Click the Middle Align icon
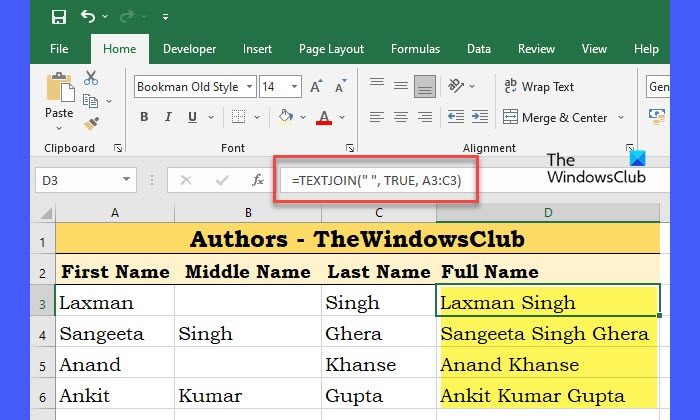Screen dimensions: 700x420 tap(401, 86)
